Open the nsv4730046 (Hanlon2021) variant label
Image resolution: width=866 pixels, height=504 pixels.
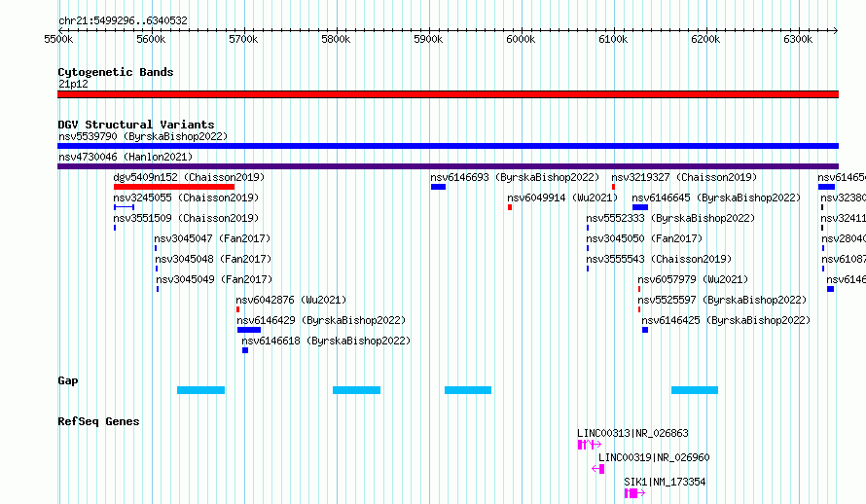coord(126,157)
